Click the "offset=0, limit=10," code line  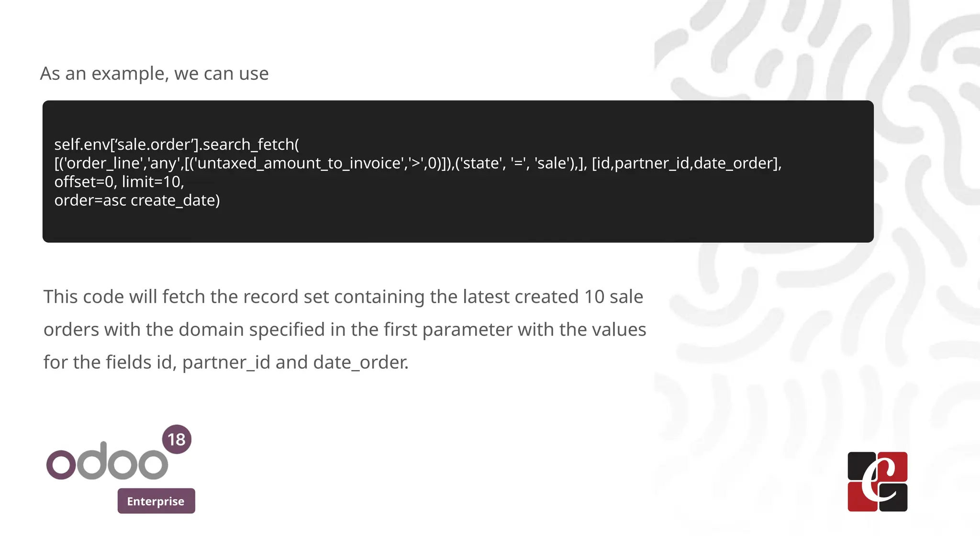[x=119, y=182]
